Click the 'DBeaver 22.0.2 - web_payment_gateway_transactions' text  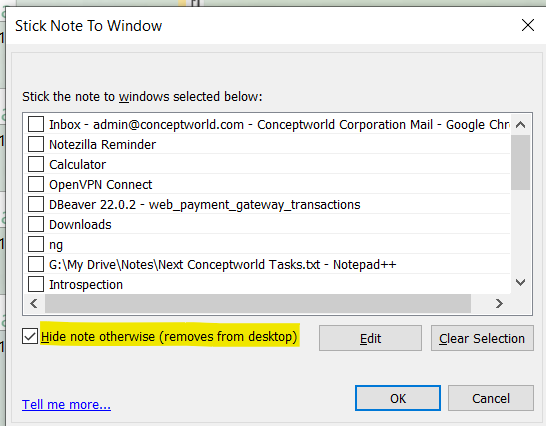tap(204, 205)
